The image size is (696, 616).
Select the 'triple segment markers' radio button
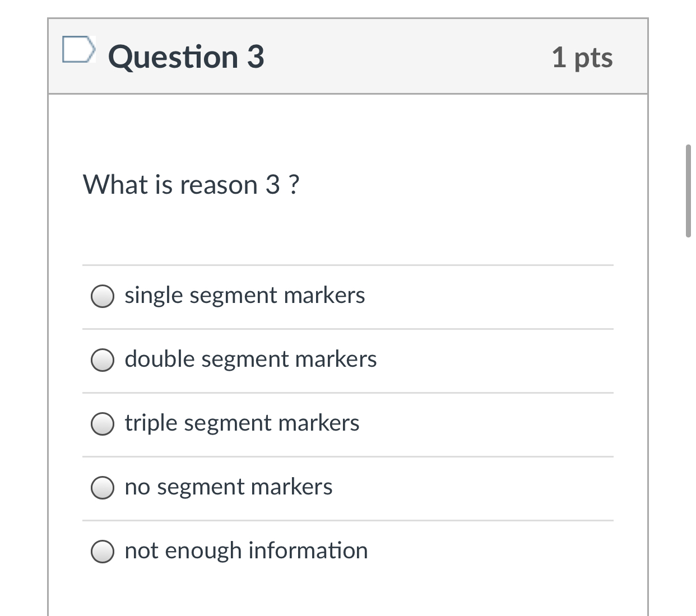coord(102,424)
